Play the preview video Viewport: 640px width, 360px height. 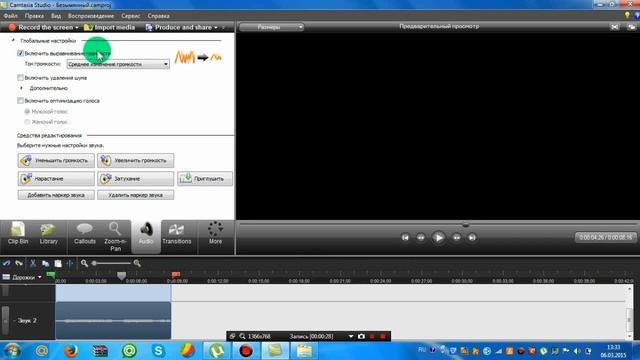point(439,238)
